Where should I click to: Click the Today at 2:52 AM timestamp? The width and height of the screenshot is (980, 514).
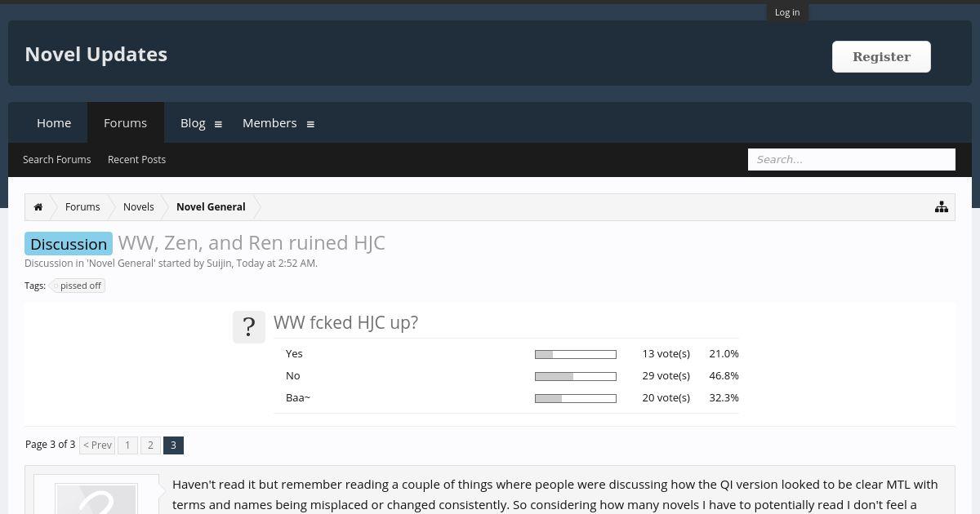click(x=276, y=263)
